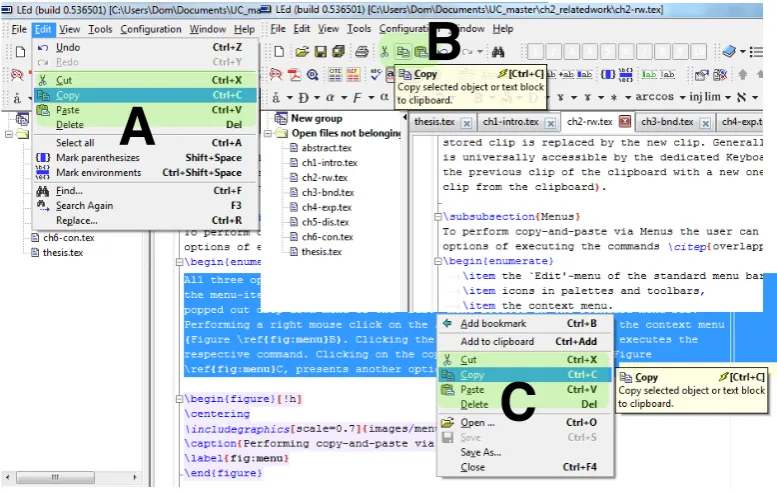Viewport: 777px width, 494px height.
Task: Click the Paste clipboard toolbar icon
Action: click(x=421, y=52)
